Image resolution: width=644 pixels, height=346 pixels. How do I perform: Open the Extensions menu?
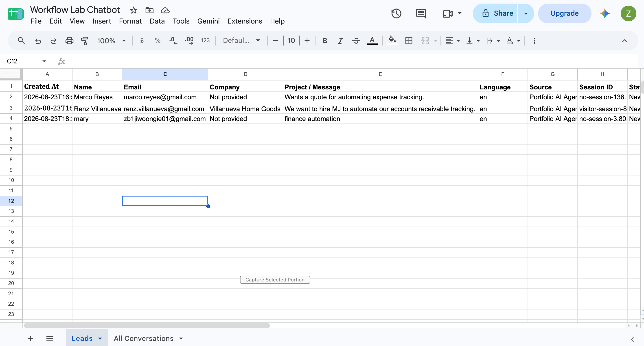(245, 21)
